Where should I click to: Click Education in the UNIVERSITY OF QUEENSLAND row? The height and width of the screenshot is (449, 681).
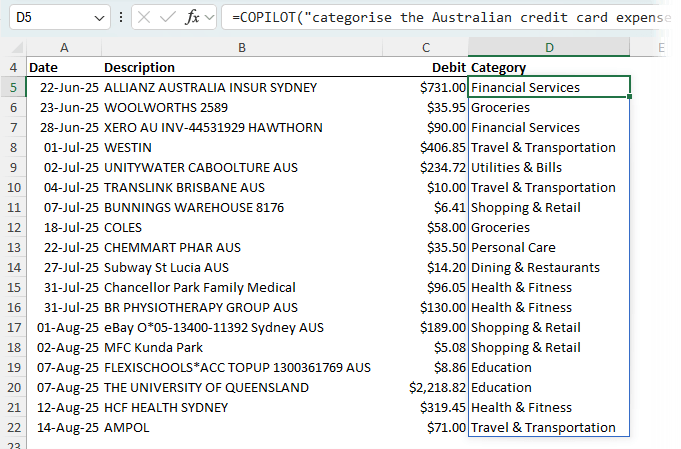coord(549,387)
